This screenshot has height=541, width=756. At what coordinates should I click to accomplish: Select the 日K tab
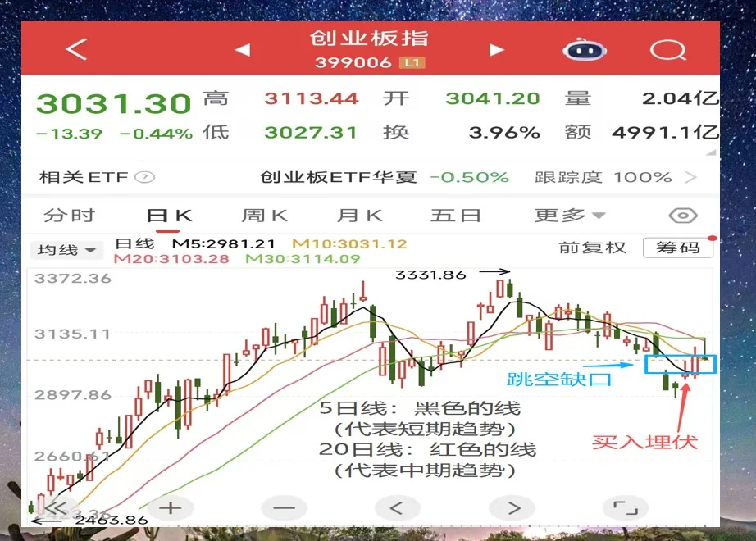(x=169, y=216)
